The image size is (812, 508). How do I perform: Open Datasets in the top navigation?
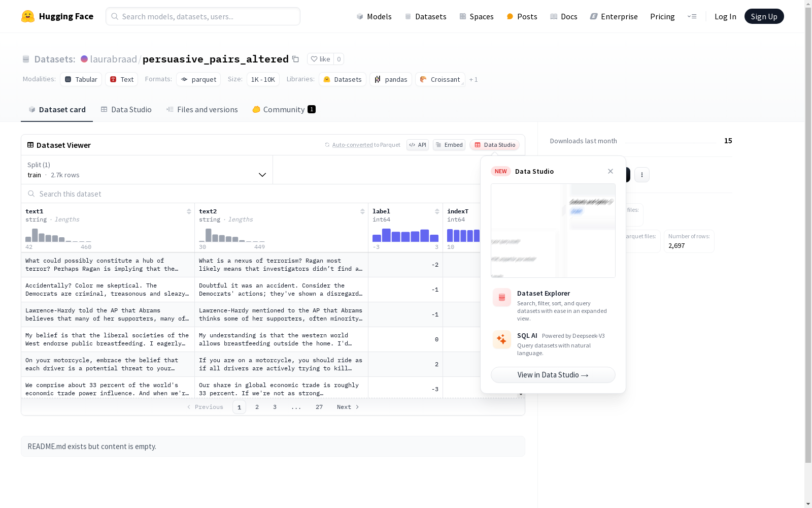click(x=425, y=16)
